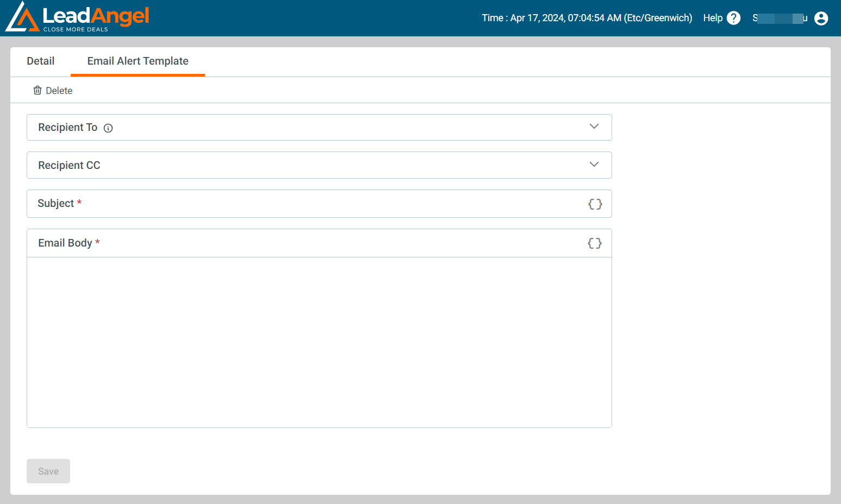841x504 pixels.
Task: Open the Help link text
Action: coord(713,18)
